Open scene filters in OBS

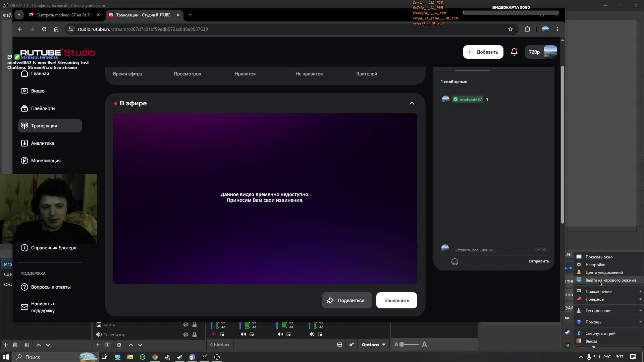[x=27, y=345]
